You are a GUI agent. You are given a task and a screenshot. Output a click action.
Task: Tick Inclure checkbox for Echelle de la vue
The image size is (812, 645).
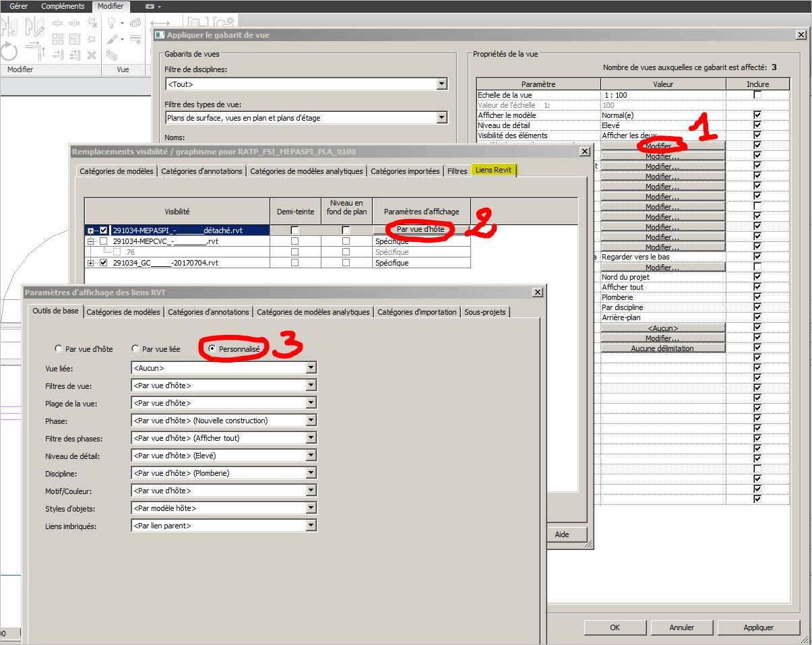757,95
